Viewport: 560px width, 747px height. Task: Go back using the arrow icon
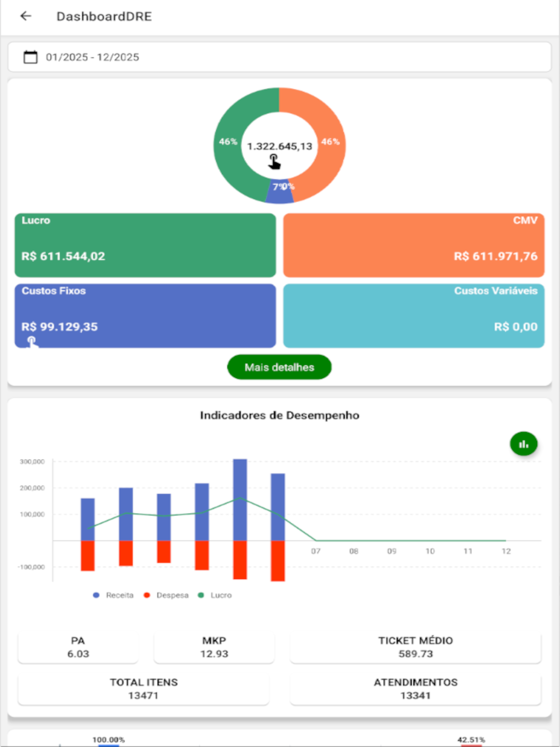pos(26,16)
